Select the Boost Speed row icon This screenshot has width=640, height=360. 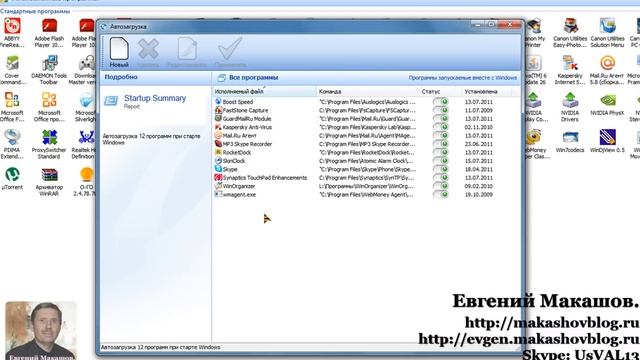pyautogui.click(x=218, y=101)
